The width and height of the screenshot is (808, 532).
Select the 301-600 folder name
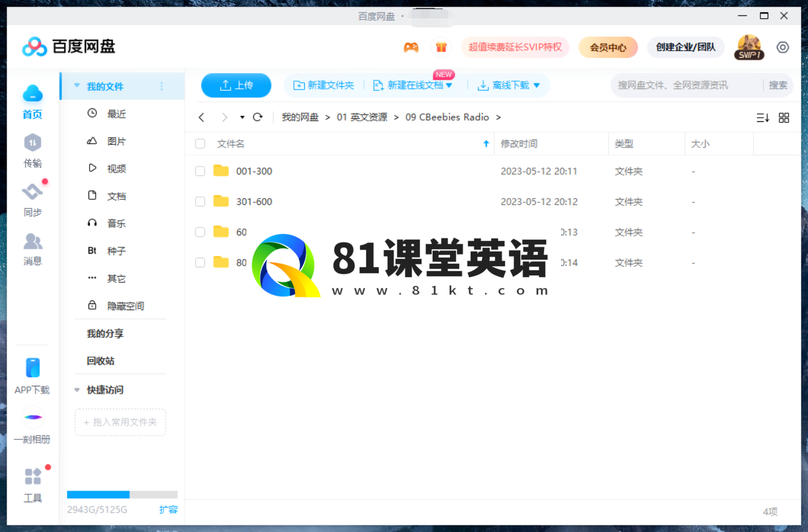254,202
